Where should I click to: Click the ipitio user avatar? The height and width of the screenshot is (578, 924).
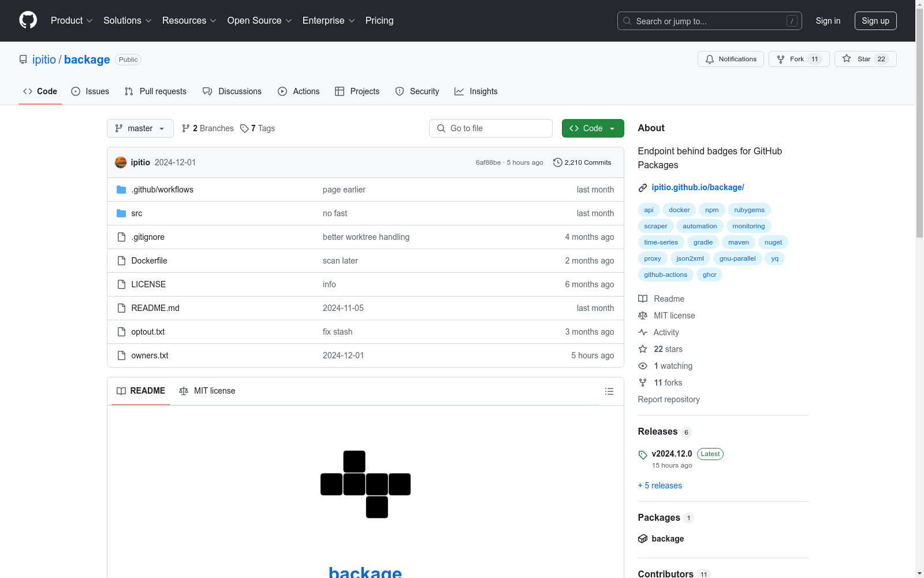pyautogui.click(x=121, y=162)
